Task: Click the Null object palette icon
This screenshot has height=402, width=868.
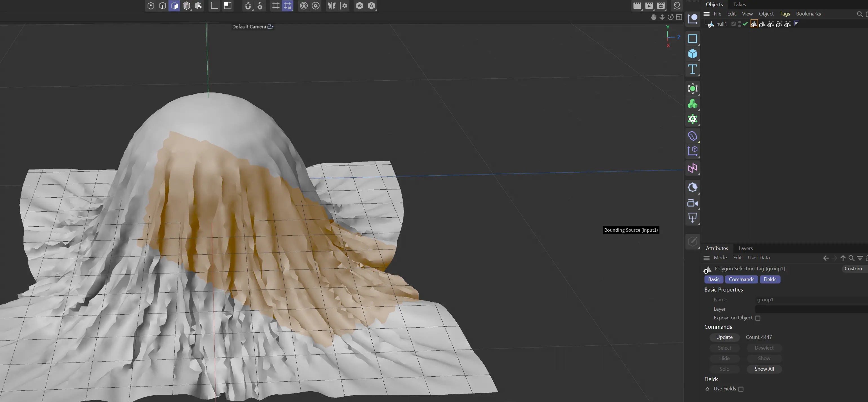Action: pyautogui.click(x=693, y=19)
